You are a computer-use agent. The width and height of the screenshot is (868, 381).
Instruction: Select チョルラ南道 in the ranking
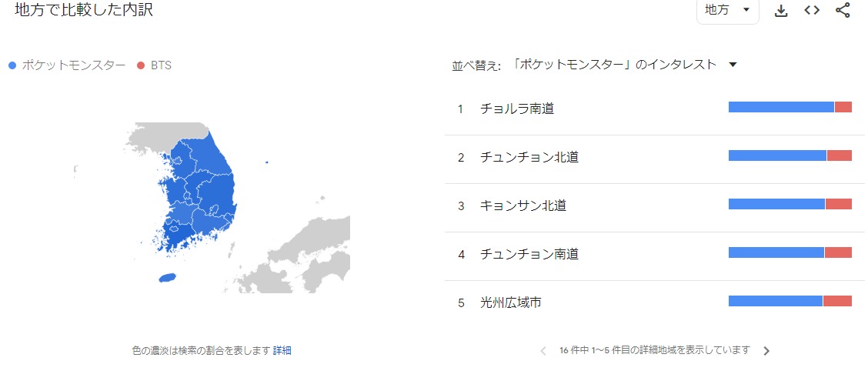pyautogui.click(x=517, y=109)
